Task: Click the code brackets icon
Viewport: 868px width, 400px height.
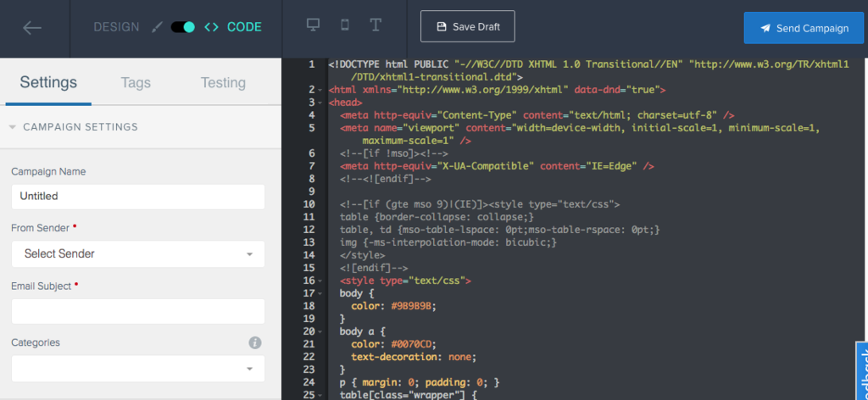Action: 211,27
